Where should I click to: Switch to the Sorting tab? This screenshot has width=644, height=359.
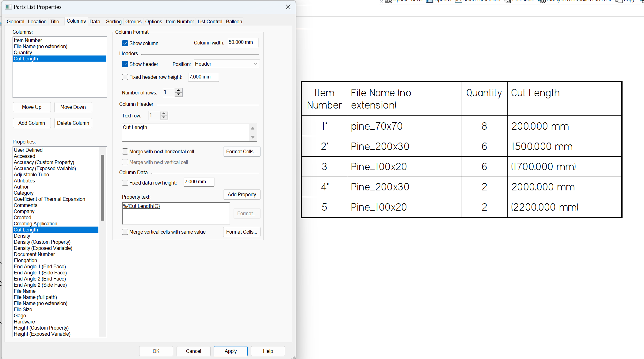point(114,21)
